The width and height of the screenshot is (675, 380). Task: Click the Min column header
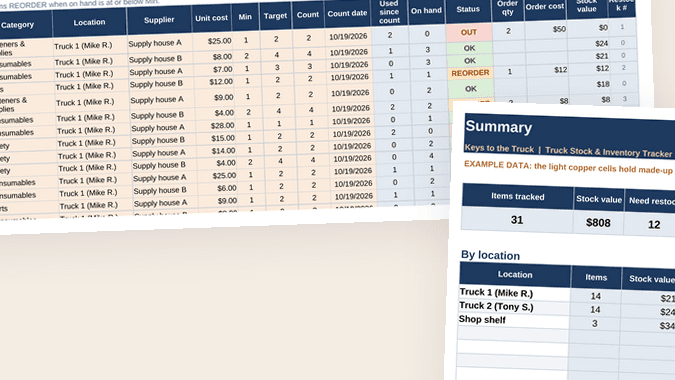(245, 17)
